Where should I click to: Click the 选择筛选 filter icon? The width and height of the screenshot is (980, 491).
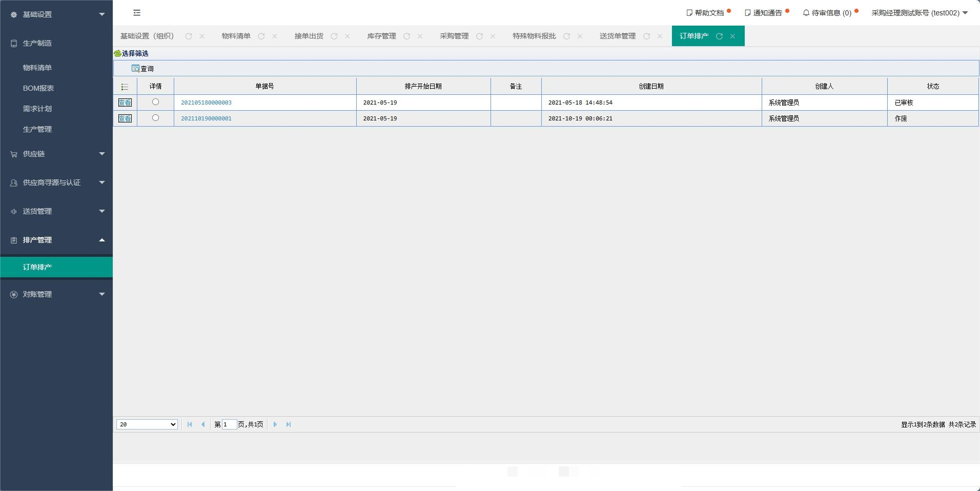pos(117,53)
